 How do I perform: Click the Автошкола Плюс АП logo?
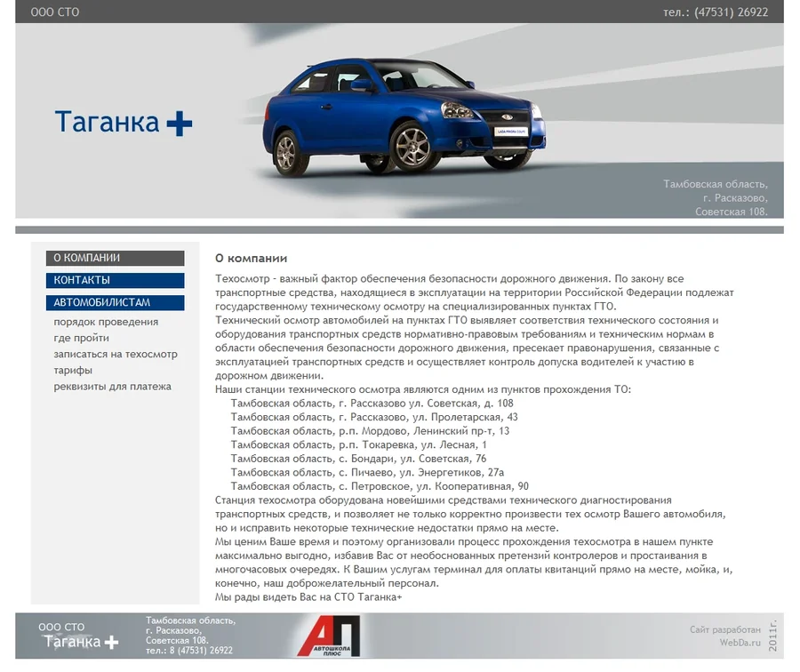(x=329, y=636)
